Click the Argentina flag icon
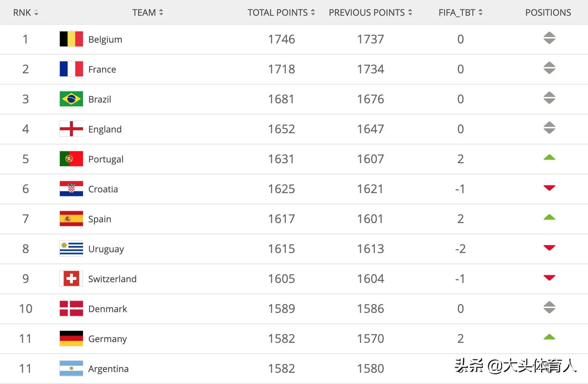The width and height of the screenshot is (588, 384). [71, 368]
